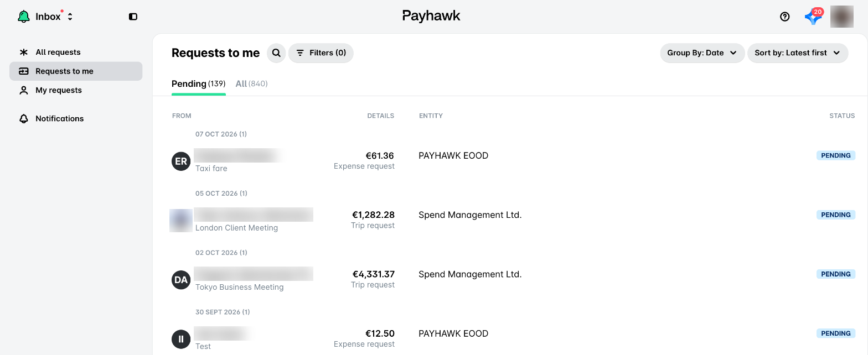
Task: Click the €12.50 amount
Action: point(380,333)
